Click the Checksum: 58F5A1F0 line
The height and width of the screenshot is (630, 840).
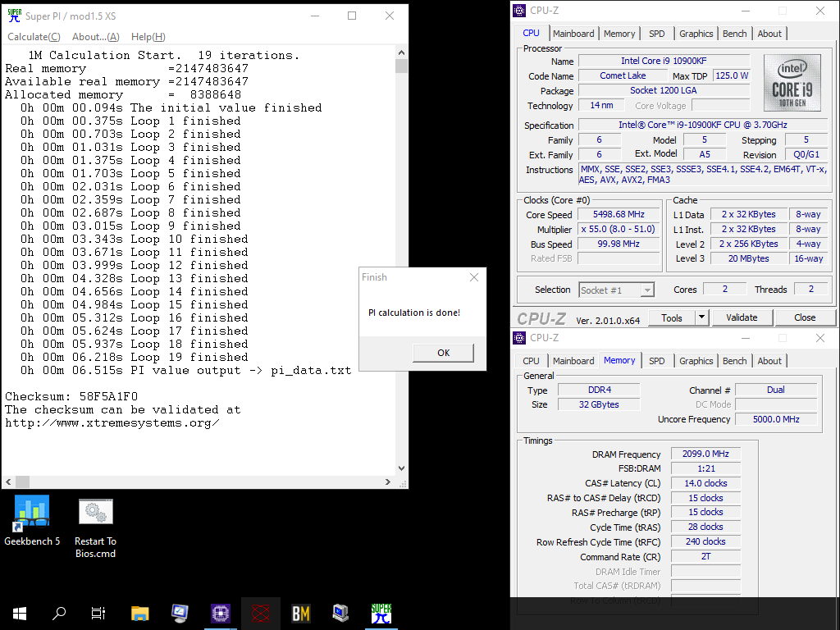[x=71, y=396]
